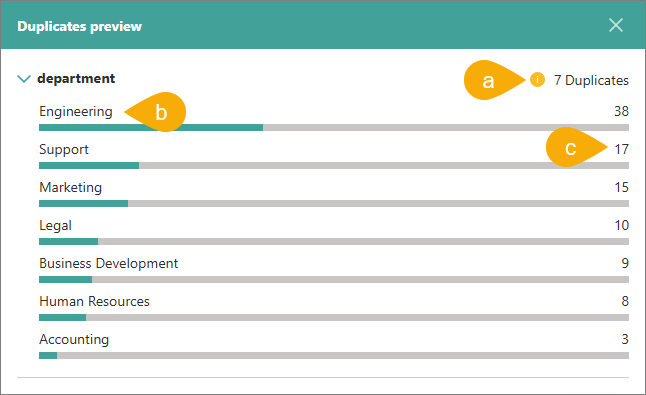This screenshot has height=395, width=646.
Task: Select the Human Resources row label
Action: coord(94,301)
